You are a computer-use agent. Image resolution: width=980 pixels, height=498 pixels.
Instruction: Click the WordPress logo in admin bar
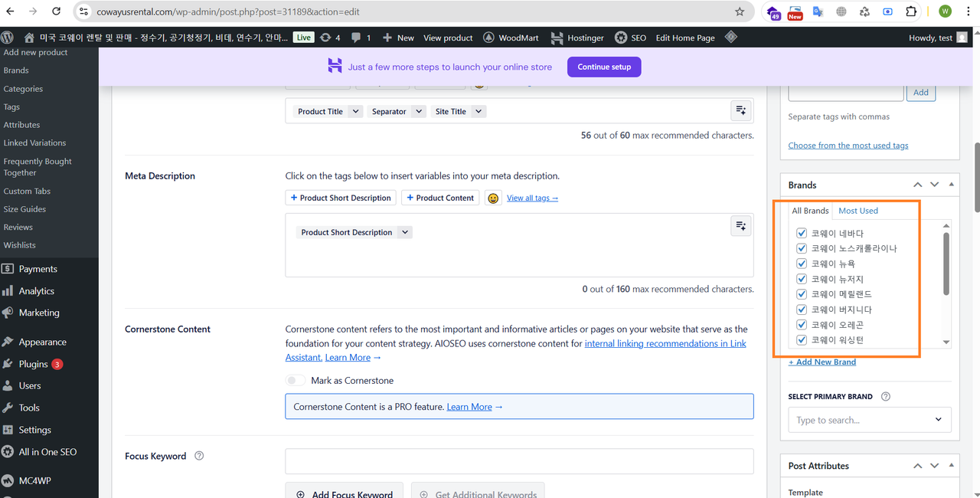pos(8,38)
